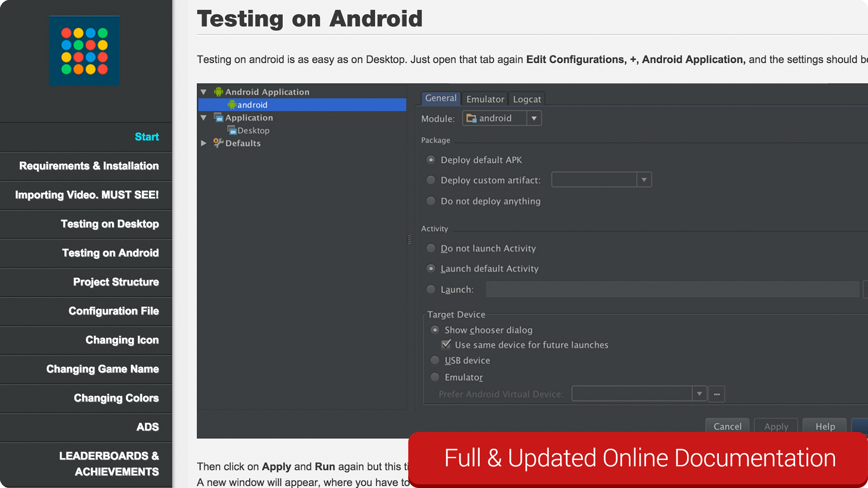The width and height of the screenshot is (868, 488).
Task: Select USB device radio button
Action: (435, 361)
